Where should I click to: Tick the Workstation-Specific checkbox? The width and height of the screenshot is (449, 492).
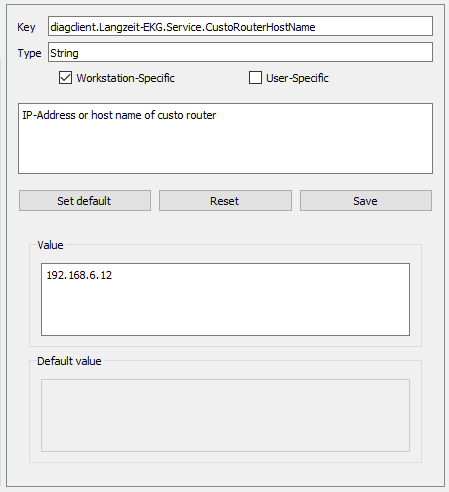[65, 78]
